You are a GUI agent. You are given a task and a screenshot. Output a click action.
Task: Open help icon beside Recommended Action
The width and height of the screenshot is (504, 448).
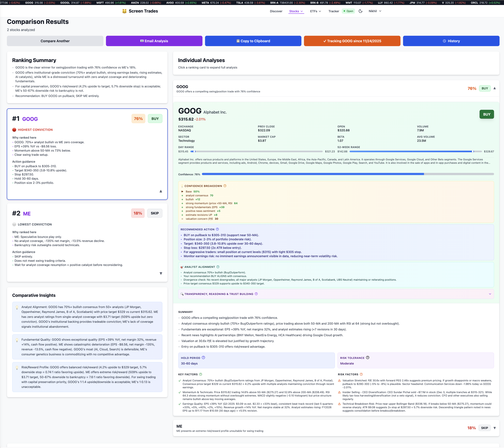[x=217, y=229]
